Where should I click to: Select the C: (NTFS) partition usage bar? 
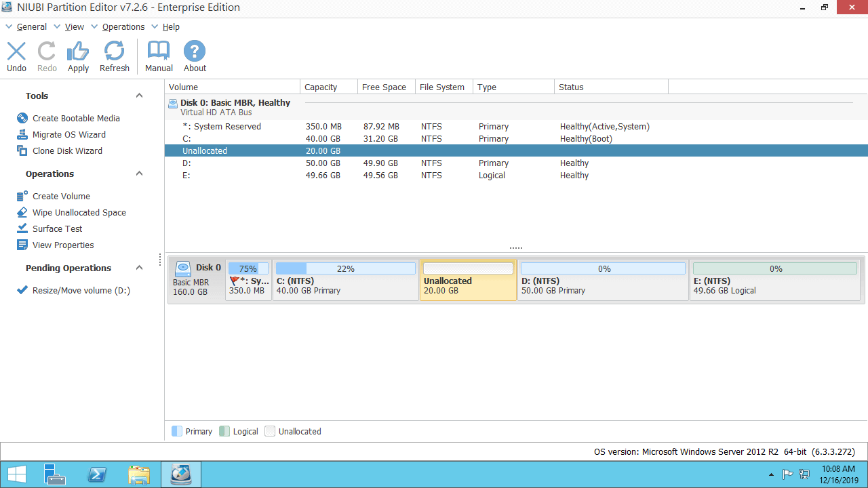tap(345, 269)
